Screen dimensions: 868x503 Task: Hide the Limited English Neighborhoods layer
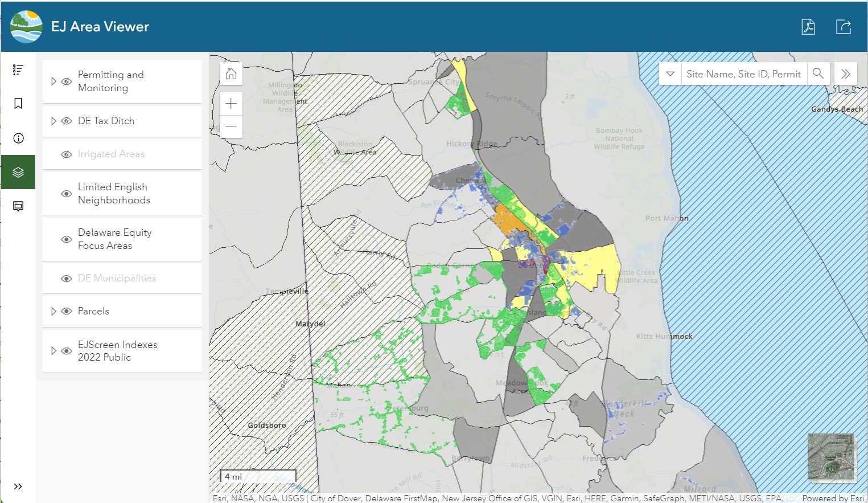point(66,193)
